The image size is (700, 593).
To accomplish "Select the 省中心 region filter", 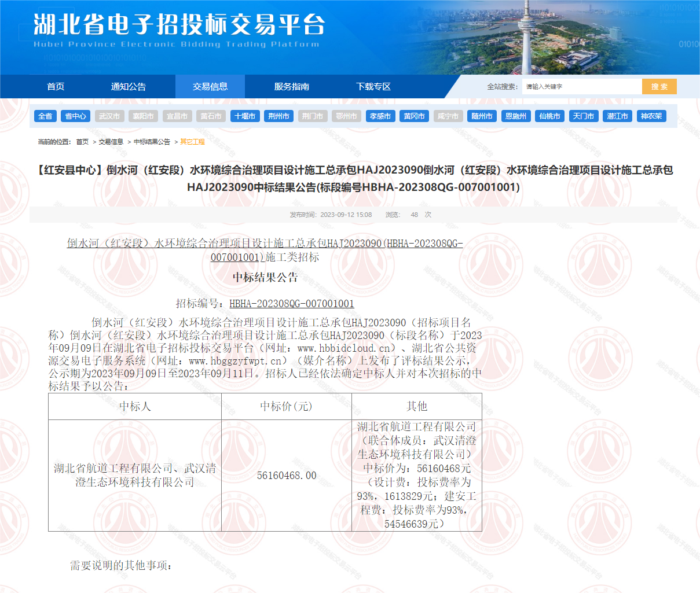I will pos(76,116).
